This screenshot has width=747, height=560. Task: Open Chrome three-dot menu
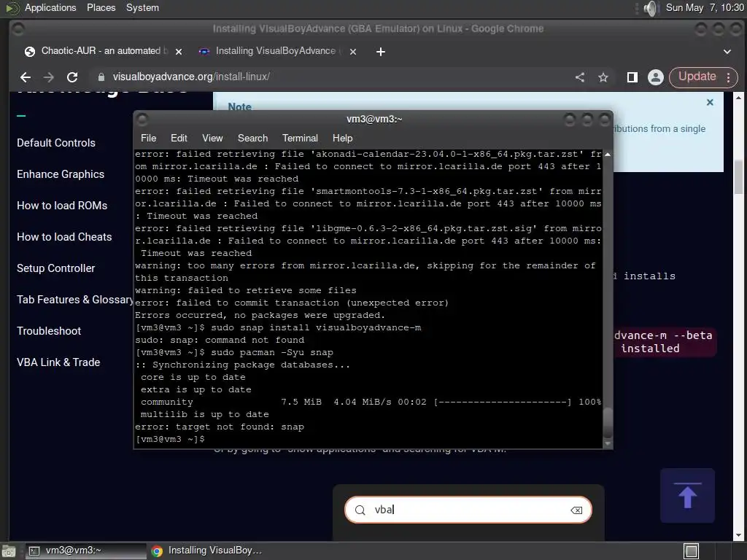click(729, 77)
